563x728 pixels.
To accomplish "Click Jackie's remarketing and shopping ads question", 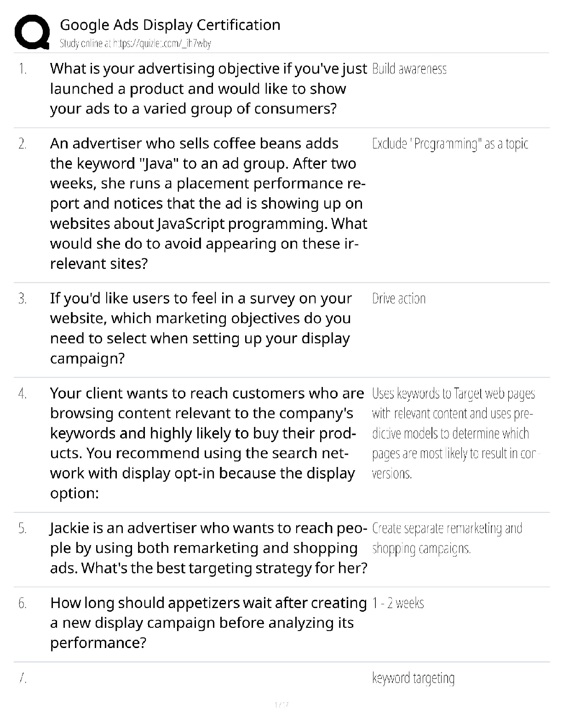I will (208, 548).
